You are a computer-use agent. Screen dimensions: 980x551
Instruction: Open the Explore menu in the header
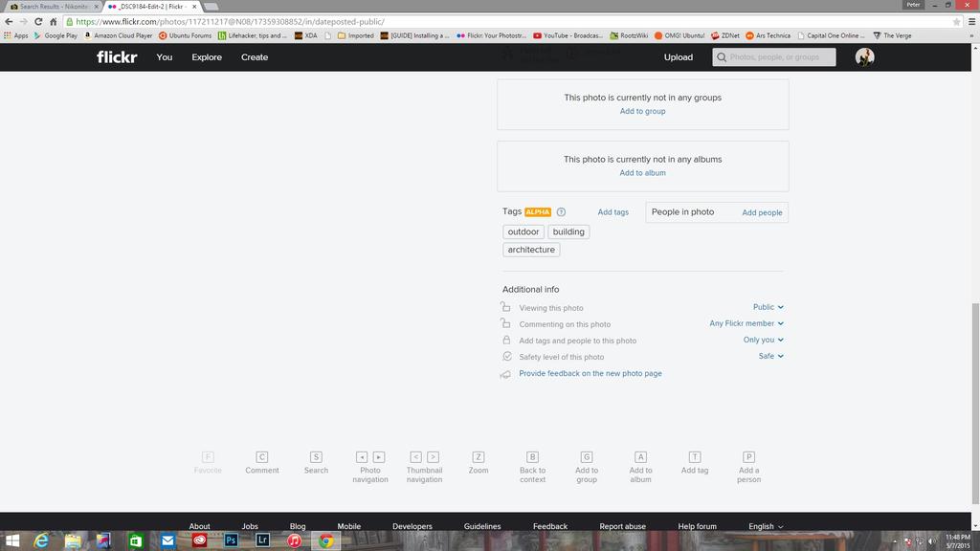point(207,57)
